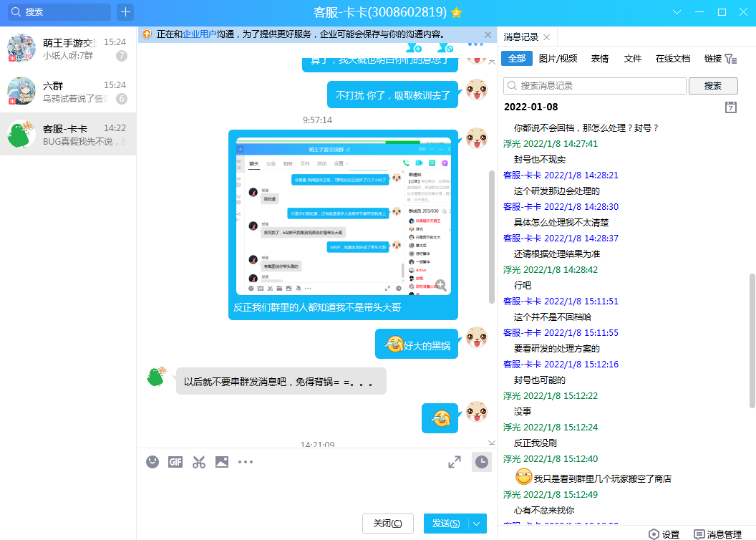The image size is (756, 540).
Task: Click the avatar next to 好大的黑锅 message
Action: [476, 337]
